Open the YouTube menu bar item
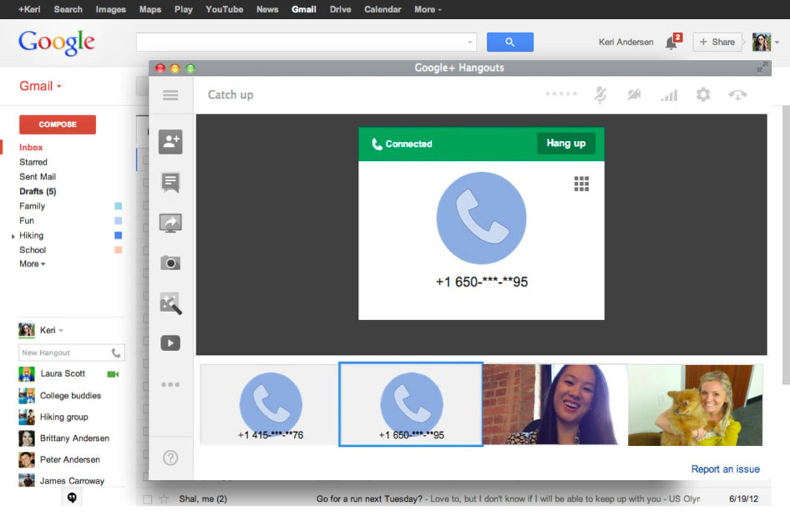This screenshot has width=790, height=532. point(224,9)
